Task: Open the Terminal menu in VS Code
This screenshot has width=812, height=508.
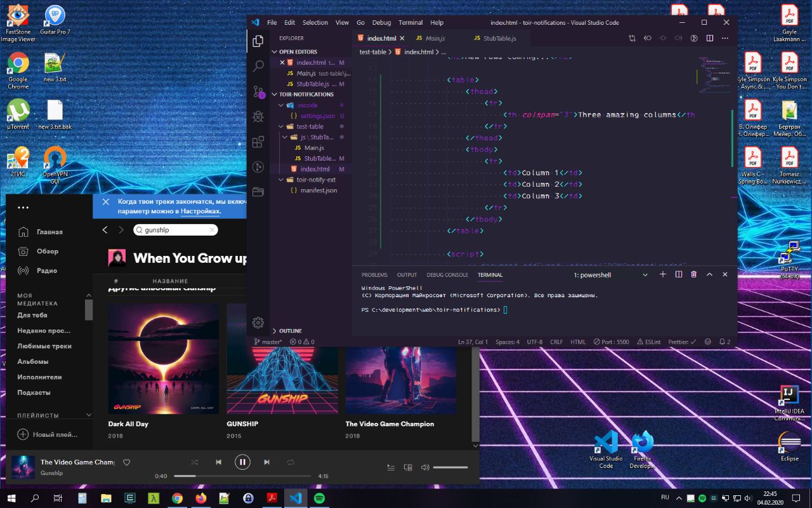Action: 410,22
